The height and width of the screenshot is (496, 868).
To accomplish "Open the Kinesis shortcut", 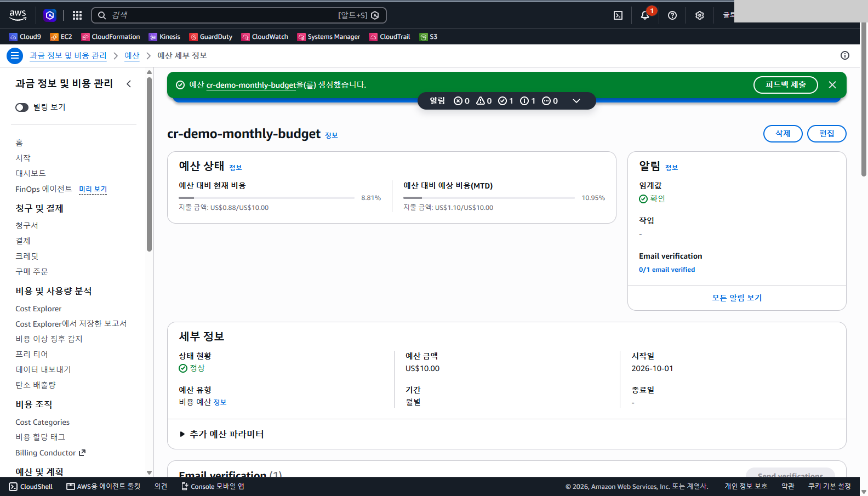I will coord(164,37).
